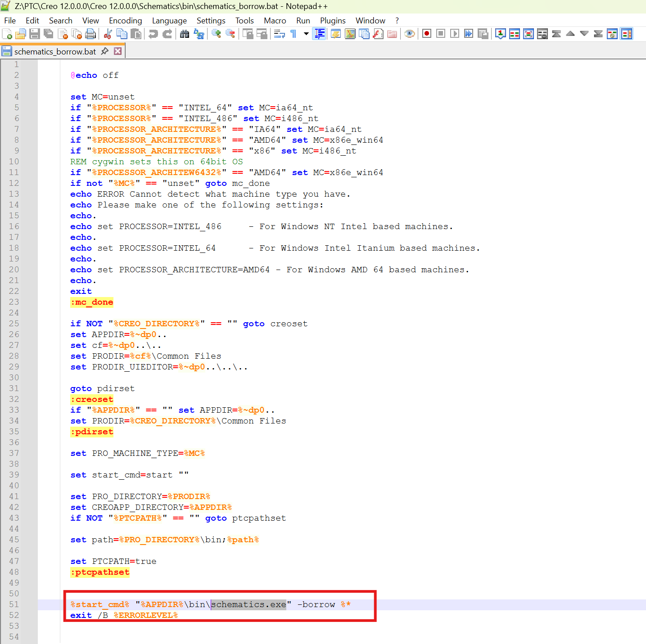Viewport: 646px width, 644px height.
Task: Open the Function List panel
Action: (378, 34)
